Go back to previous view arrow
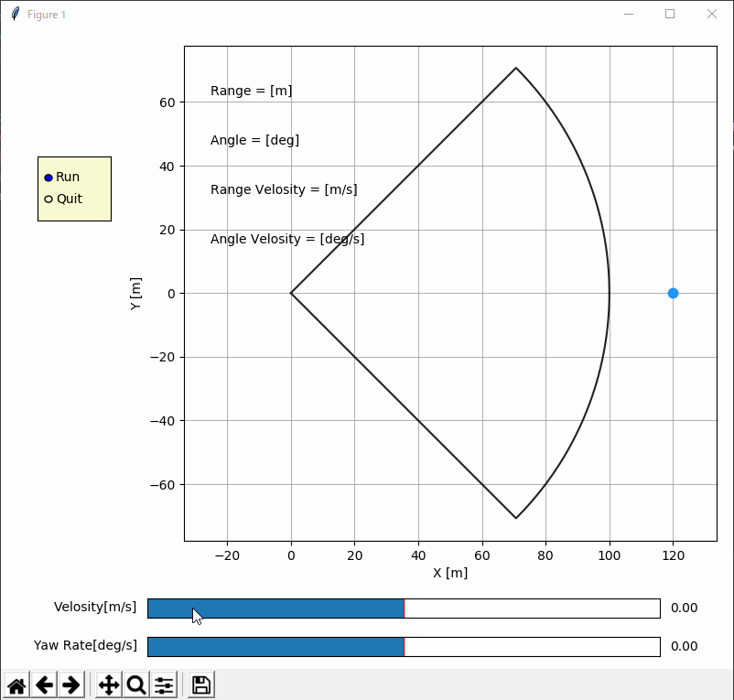The height and width of the screenshot is (700, 734). [x=44, y=685]
